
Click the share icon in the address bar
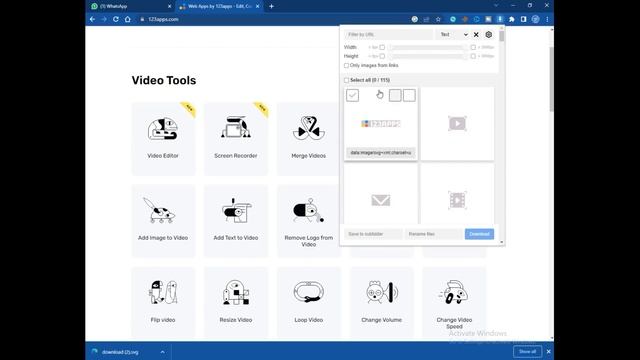[427, 19]
